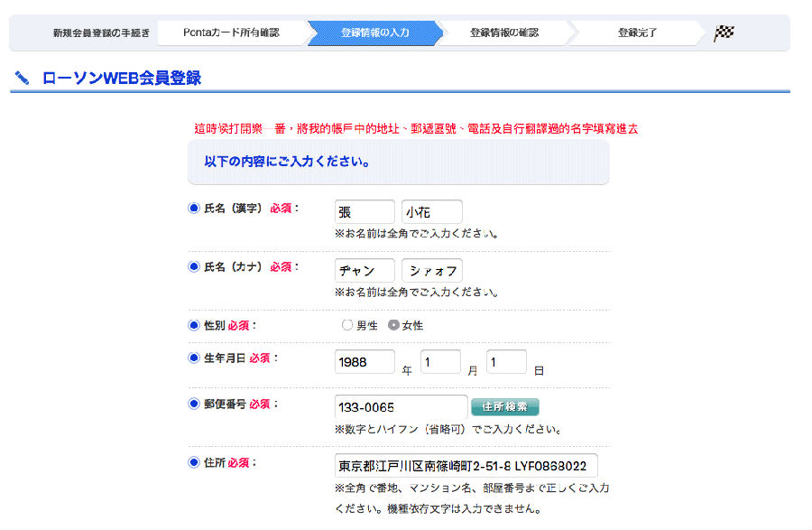812x530 pixels.
Task: Click the 以下の内容にご入力ください。 text
Action: [287, 161]
